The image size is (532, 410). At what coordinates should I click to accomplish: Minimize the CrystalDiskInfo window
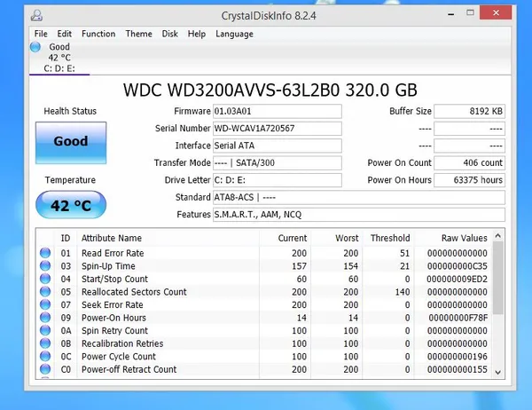pyautogui.click(x=451, y=14)
